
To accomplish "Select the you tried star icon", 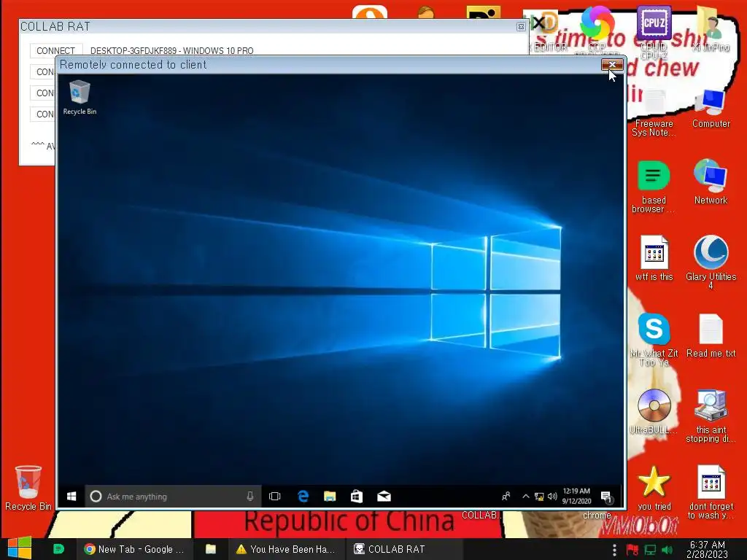I will 654,489.
